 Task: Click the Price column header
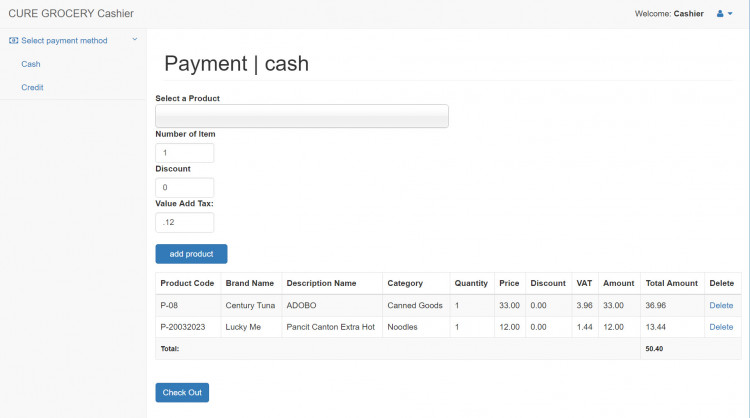509,283
